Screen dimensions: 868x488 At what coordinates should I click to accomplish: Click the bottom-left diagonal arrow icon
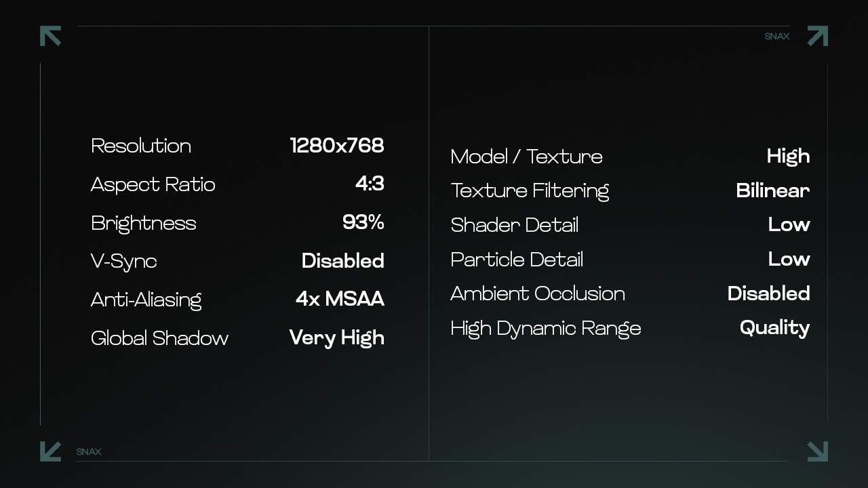(51, 451)
